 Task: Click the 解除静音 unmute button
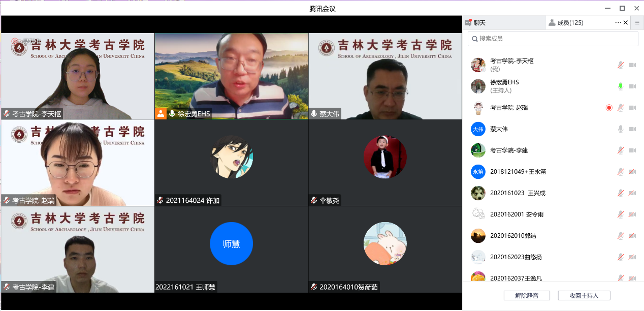tap(527, 295)
